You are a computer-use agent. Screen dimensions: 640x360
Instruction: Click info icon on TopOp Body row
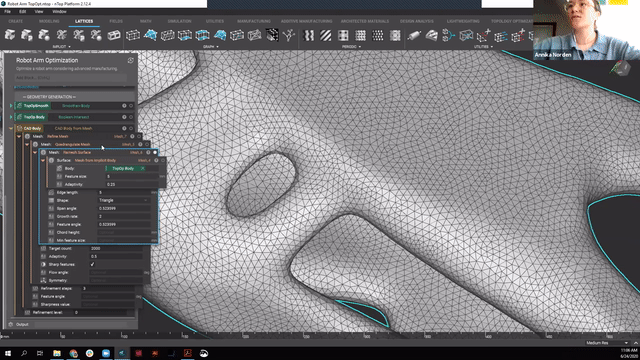point(124,117)
